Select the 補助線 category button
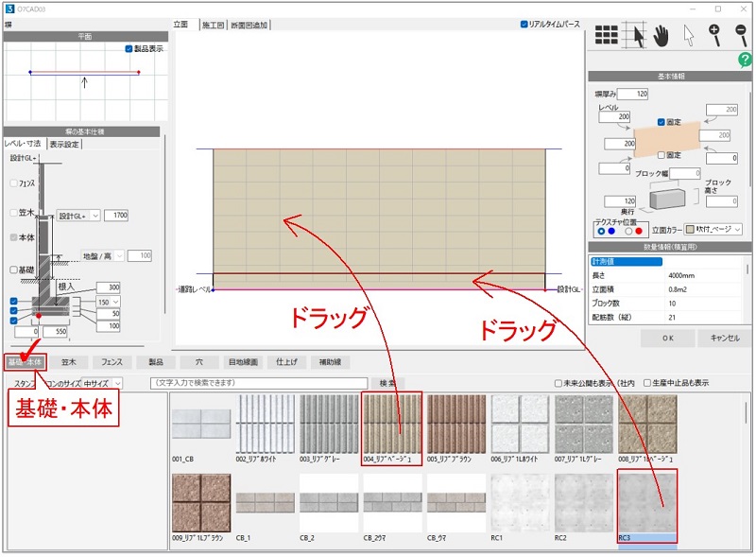 pos(330,362)
